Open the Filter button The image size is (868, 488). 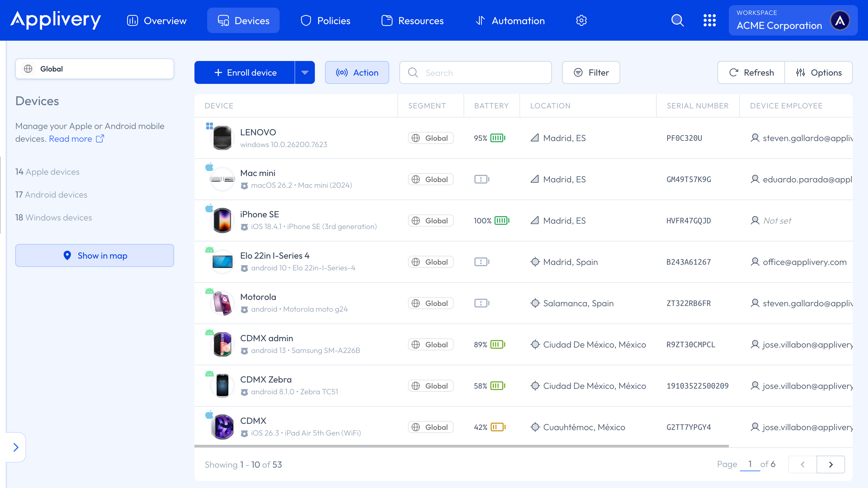591,72
